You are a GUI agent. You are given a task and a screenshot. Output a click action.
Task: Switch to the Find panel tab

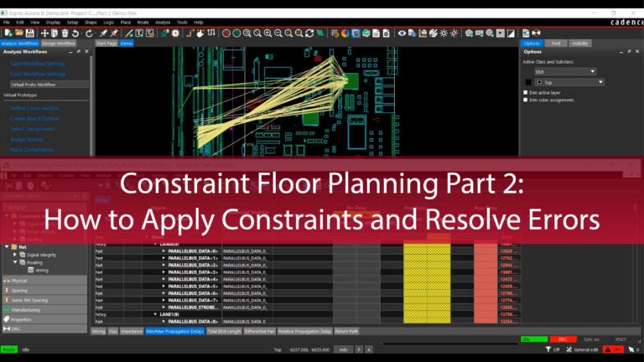pos(556,44)
